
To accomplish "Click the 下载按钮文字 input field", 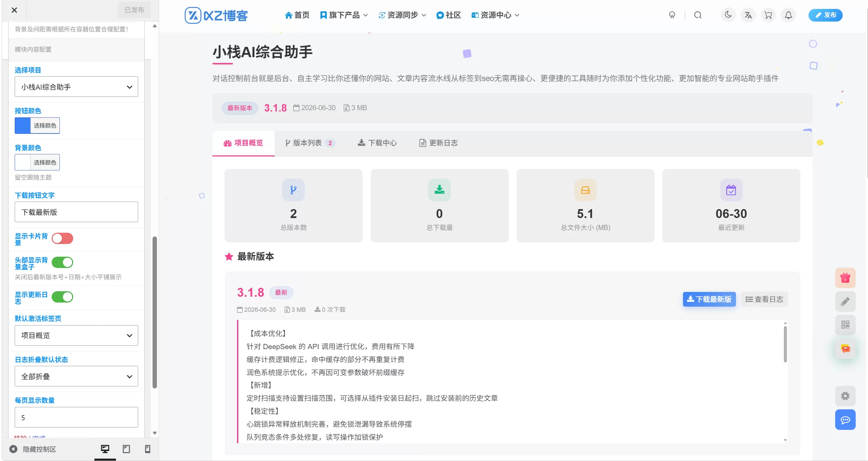I will (76, 212).
